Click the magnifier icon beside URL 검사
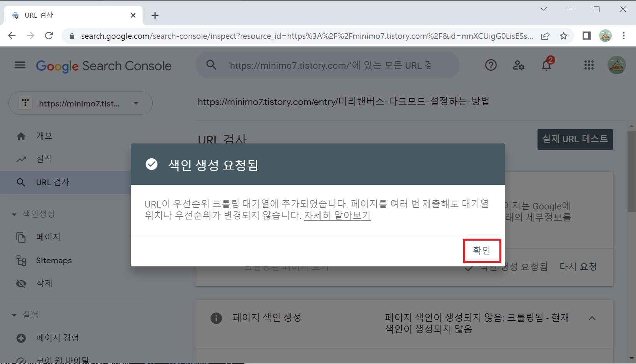636x364 pixels. 21,182
